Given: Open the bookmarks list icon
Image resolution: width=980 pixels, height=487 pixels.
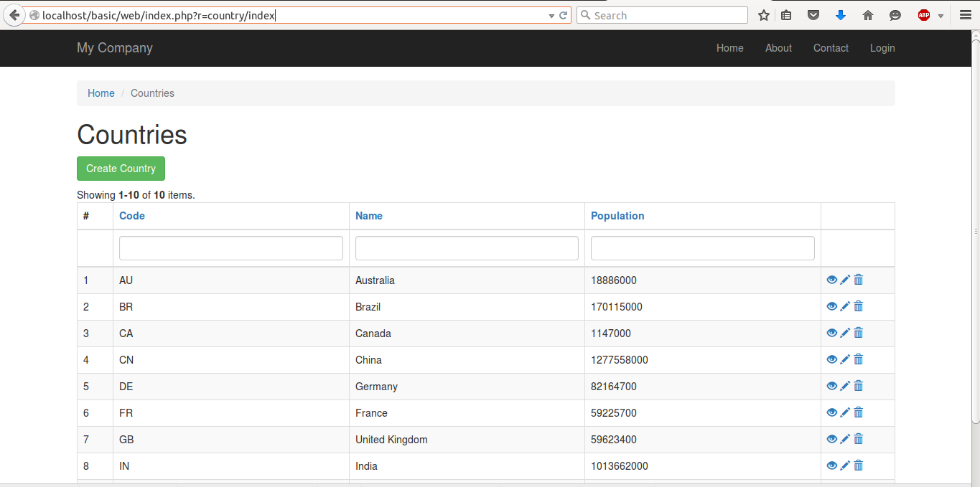Looking at the screenshot, I should (787, 15).
